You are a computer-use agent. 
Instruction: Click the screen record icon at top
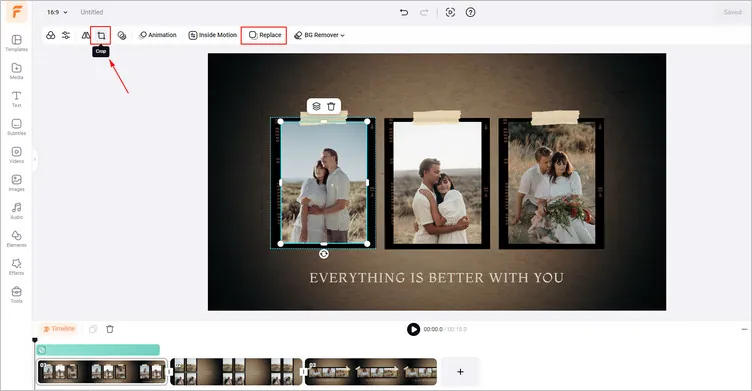(x=450, y=12)
